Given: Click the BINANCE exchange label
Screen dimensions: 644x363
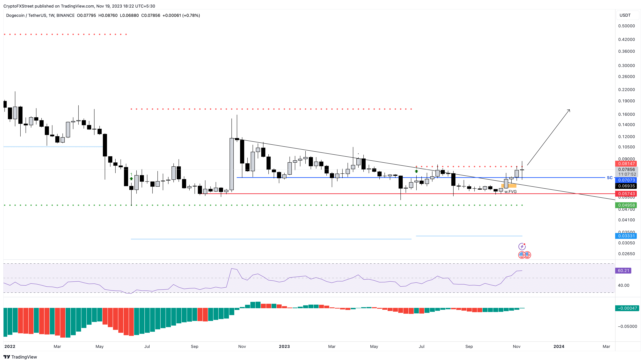Looking at the screenshot, I should click(x=65, y=15).
